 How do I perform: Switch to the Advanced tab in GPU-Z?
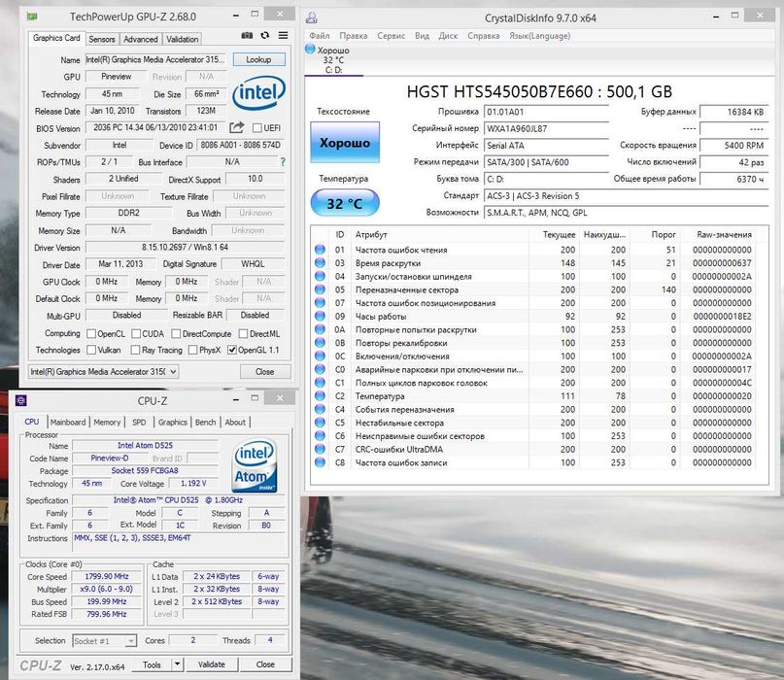click(x=141, y=39)
